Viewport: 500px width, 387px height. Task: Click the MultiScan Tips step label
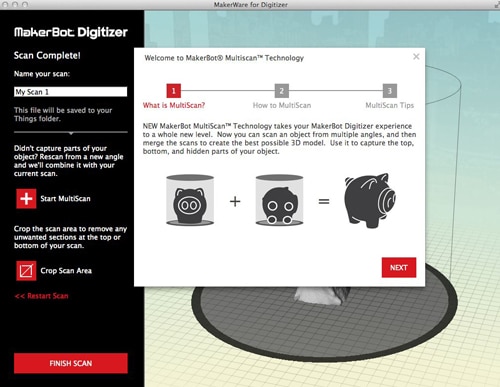(390, 105)
